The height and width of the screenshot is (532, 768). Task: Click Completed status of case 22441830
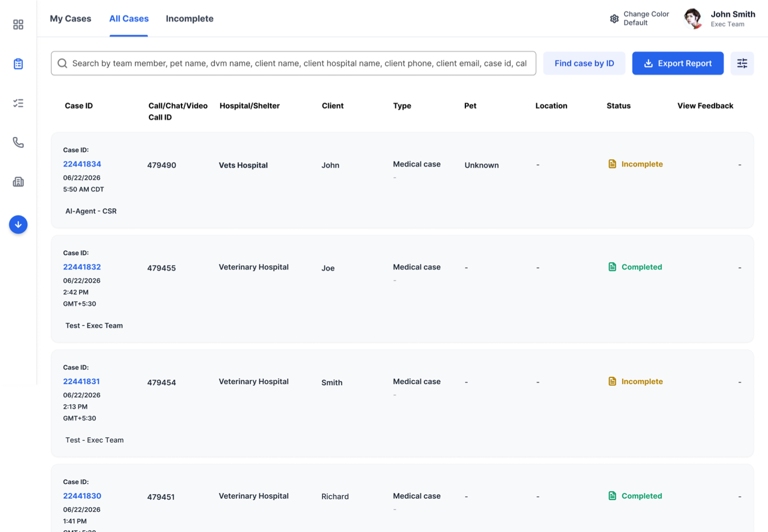click(x=642, y=496)
